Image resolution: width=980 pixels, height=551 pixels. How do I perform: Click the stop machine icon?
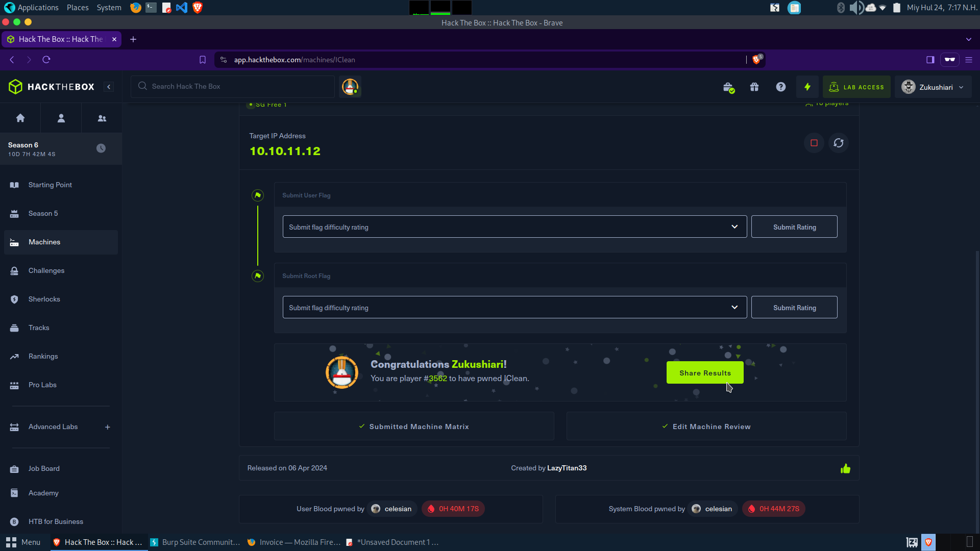pyautogui.click(x=814, y=143)
